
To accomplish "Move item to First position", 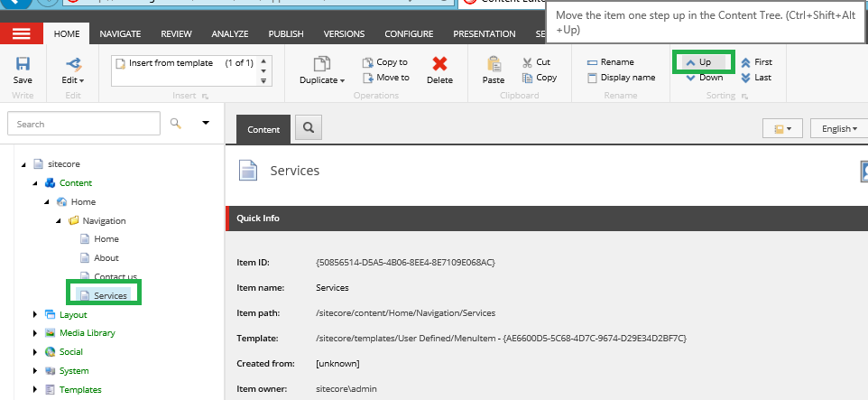I will [x=756, y=62].
